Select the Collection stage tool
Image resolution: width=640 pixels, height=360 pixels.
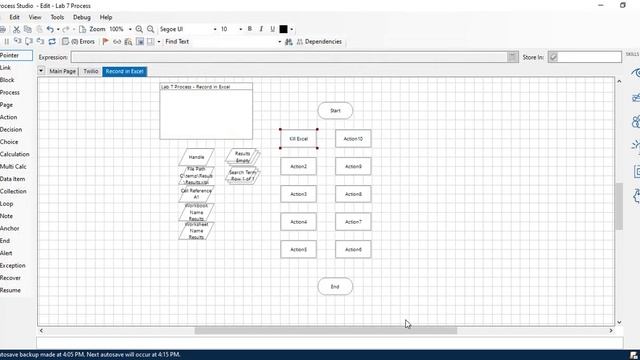tap(13, 191)
